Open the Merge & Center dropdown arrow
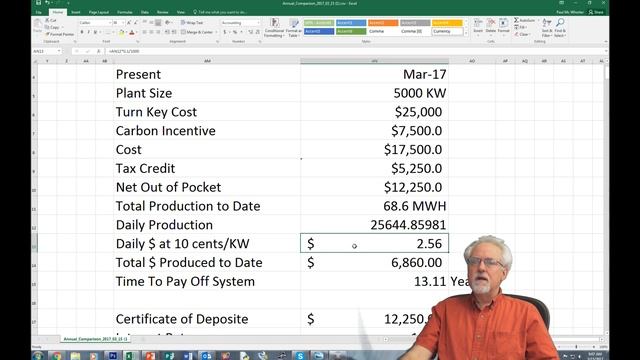 pyautogui.click(x=216, y=32)
